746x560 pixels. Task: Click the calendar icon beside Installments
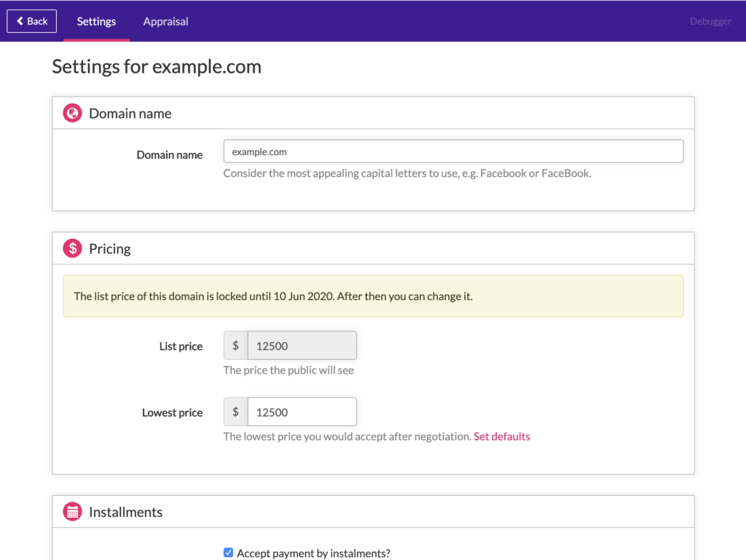click(72, 511)
